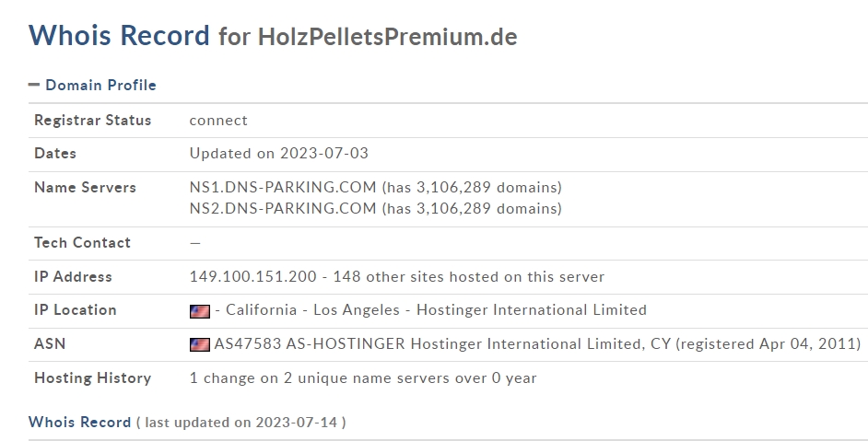868x441 pixels.
Task: Select the IP address 149.100.151.200
Action: point(253,276)
